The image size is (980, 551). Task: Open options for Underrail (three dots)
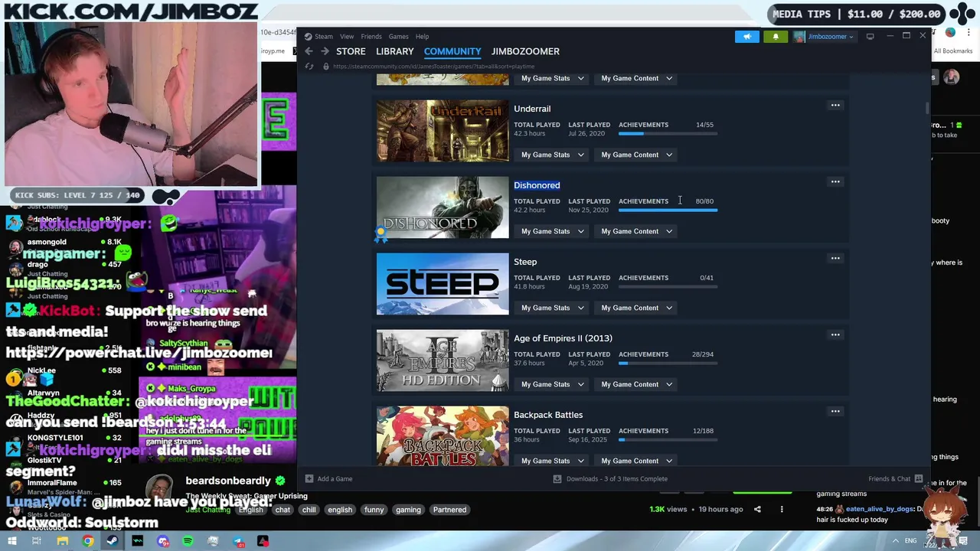[x=835, y=105]
